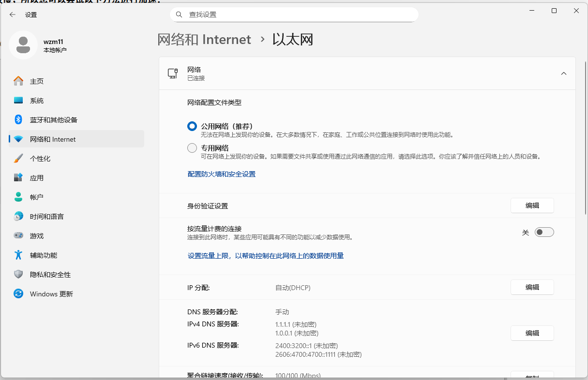Open 配置防火墙和安全设置 link
Viewport: 588px width, 380px height.
tap(221, 174)
